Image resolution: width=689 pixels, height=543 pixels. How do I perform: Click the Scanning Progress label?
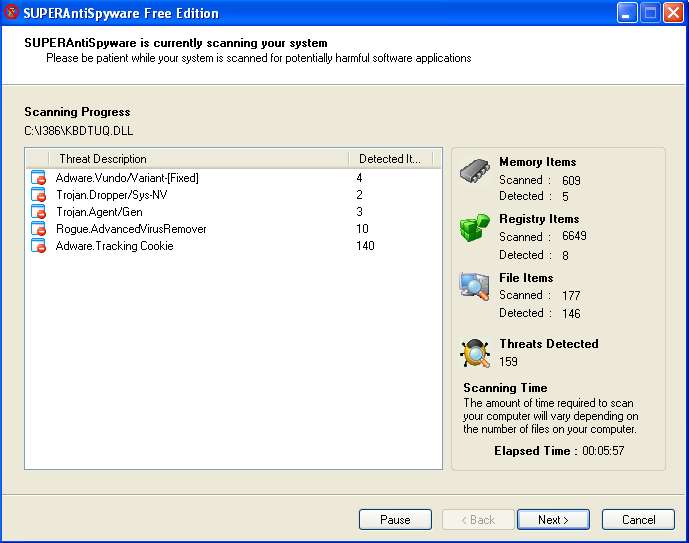click(77, 112)
